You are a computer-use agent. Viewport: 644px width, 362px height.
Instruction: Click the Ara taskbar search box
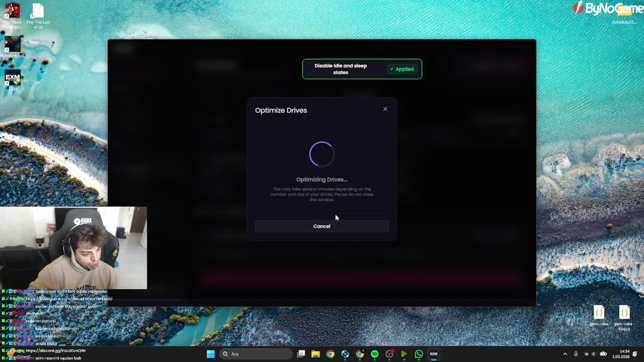click(x=256, y=354)
